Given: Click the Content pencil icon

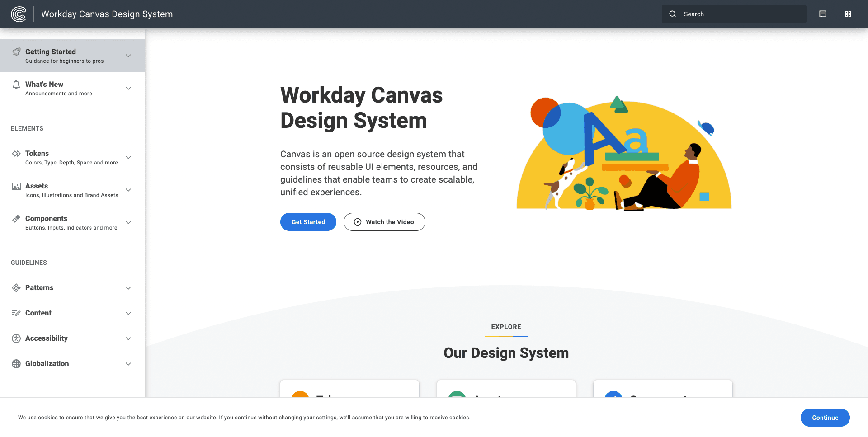Looking at the screenshot, I should coord(16,313).
